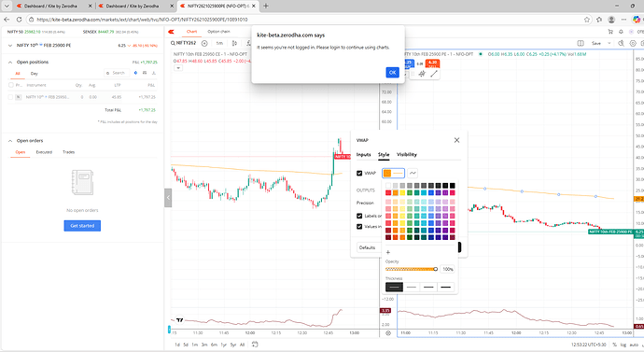Select the thickest line thickness option
Screen dimensions: 644x352
[x=445, y=287]
